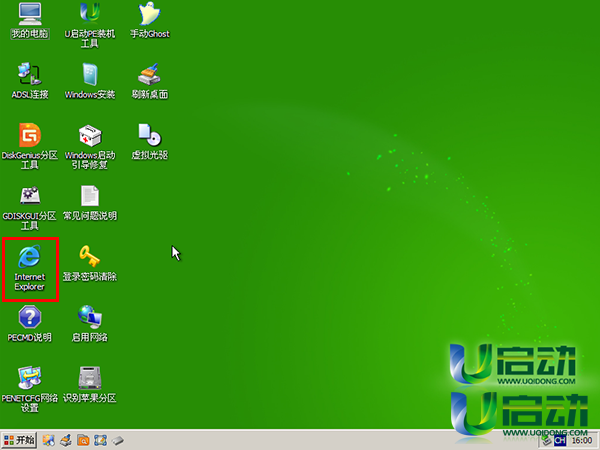This screenshot has width=600, height=450.
Task: Select the PECMD说明 help icon
Action: coord(30,324)
